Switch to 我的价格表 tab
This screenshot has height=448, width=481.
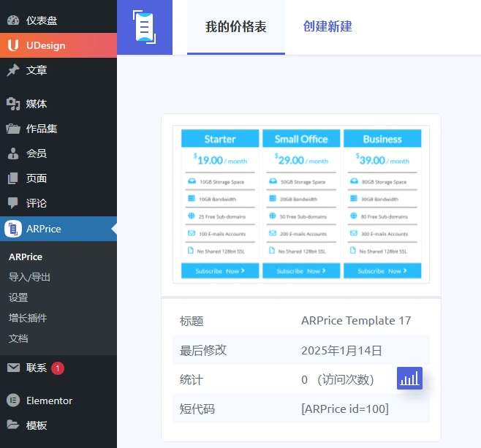[x=236, y=27]
